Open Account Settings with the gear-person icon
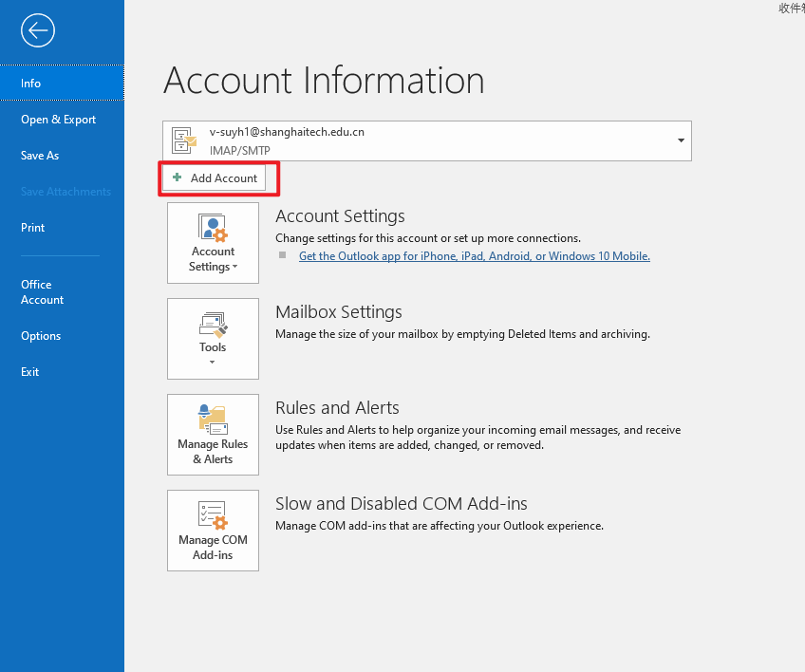 pos(213,228)
